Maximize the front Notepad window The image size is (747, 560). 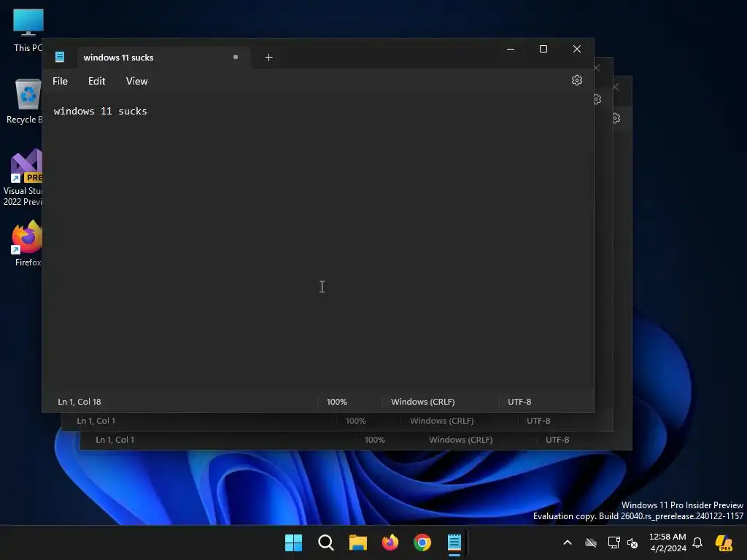(x=543, y=49)
